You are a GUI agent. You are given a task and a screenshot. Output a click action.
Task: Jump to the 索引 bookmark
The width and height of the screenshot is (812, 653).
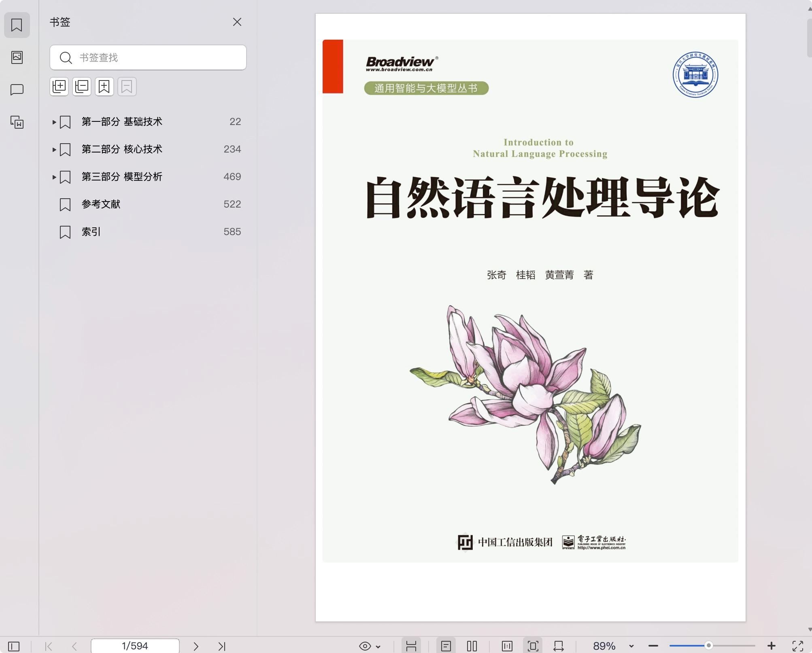pyautogui.click(x=91, y=232)
